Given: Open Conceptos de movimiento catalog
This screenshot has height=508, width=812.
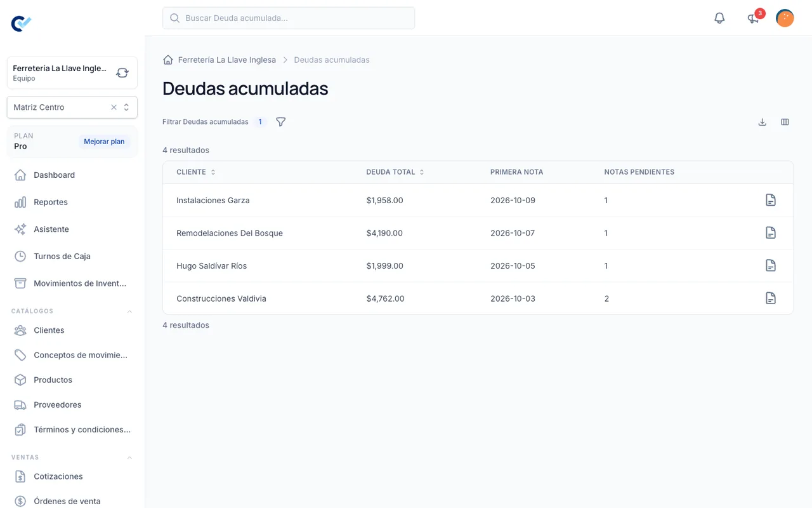Looking at the screenshot, I should pos(72,355).
